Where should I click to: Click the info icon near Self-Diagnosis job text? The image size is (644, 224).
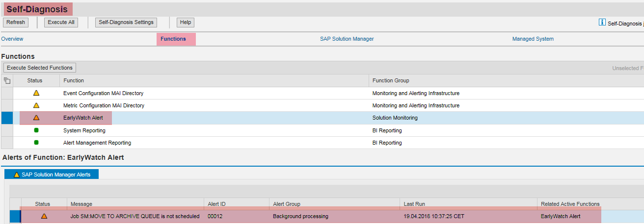pos(602,23)
